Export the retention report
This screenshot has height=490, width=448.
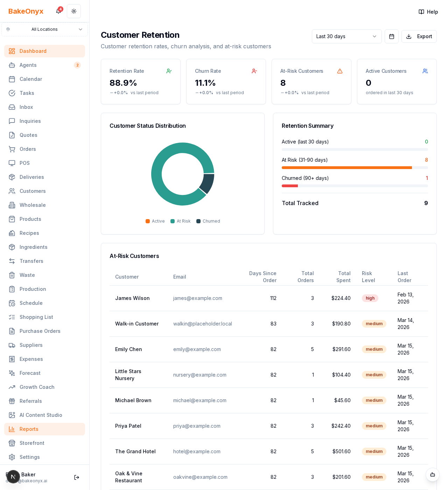[419, 36]
